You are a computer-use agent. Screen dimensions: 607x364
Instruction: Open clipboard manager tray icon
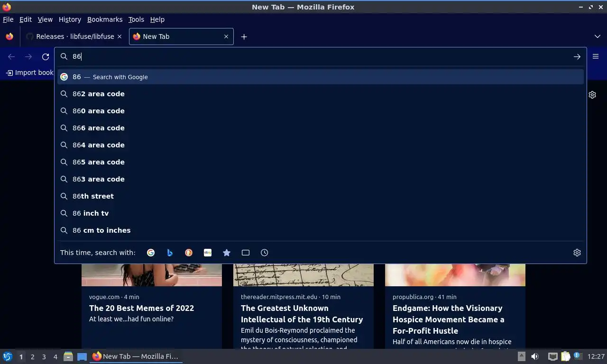pos(565,356)
